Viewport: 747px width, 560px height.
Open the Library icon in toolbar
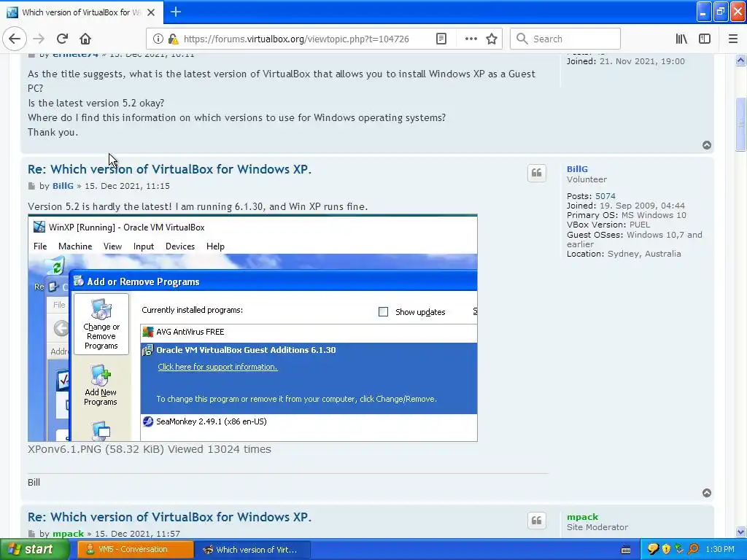tap(681, 39)
